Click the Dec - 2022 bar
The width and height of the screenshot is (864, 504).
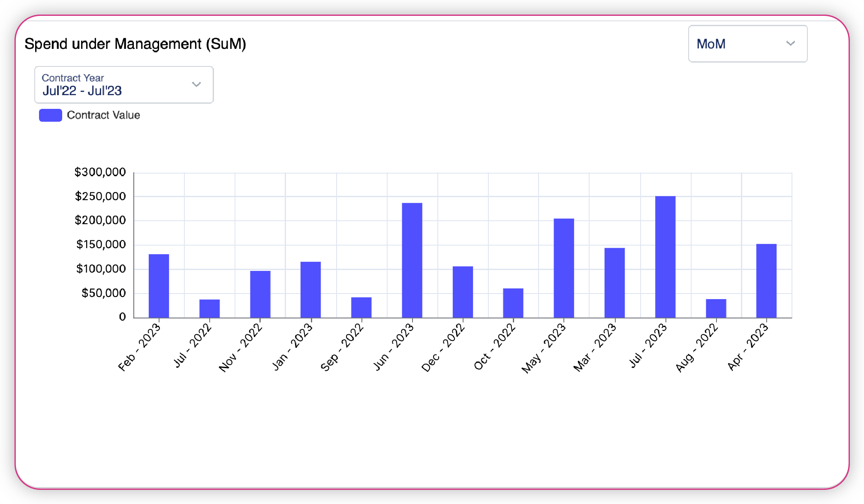(463, 292)
